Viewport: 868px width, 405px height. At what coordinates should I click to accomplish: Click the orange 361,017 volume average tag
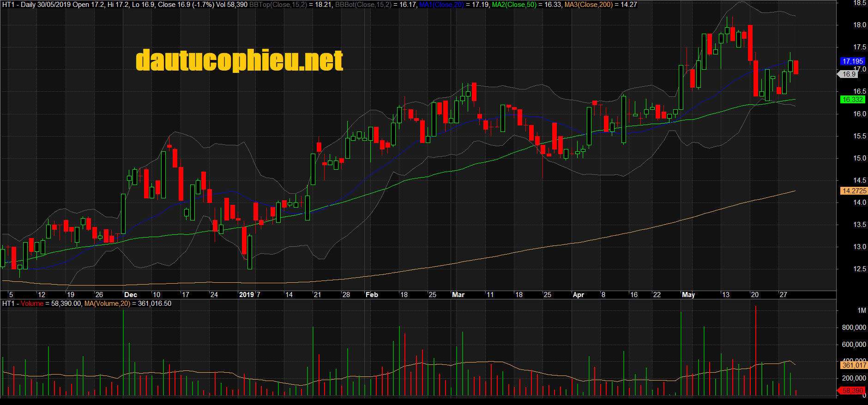[854, 365]
